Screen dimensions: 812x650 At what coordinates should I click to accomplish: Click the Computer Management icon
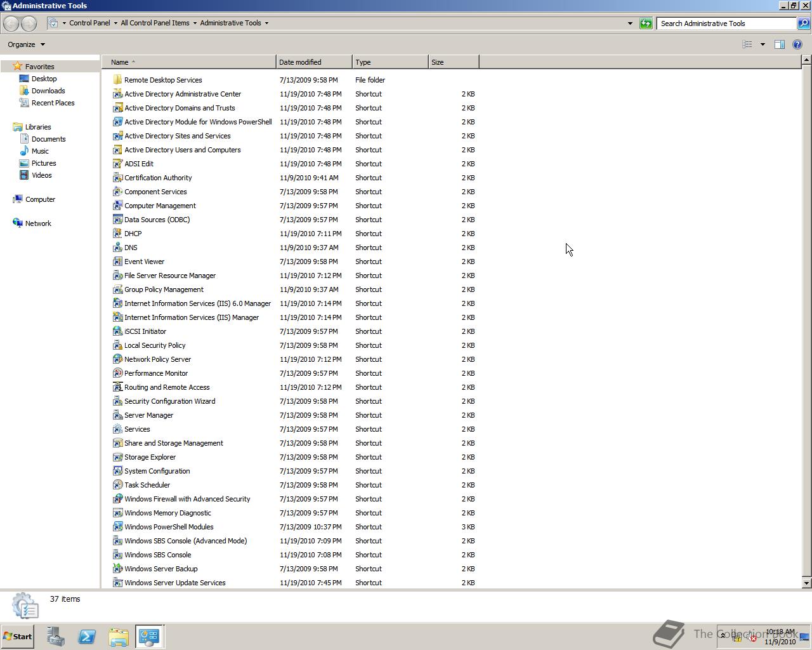click(x=117, y=206)
